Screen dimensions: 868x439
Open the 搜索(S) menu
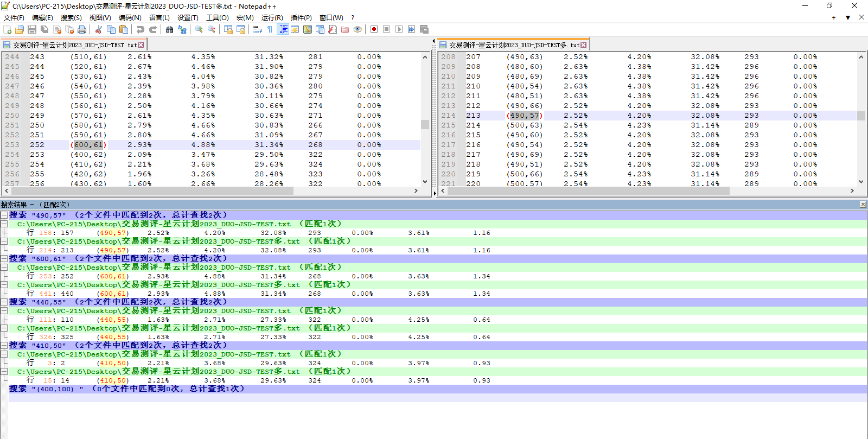pos(71,18)
